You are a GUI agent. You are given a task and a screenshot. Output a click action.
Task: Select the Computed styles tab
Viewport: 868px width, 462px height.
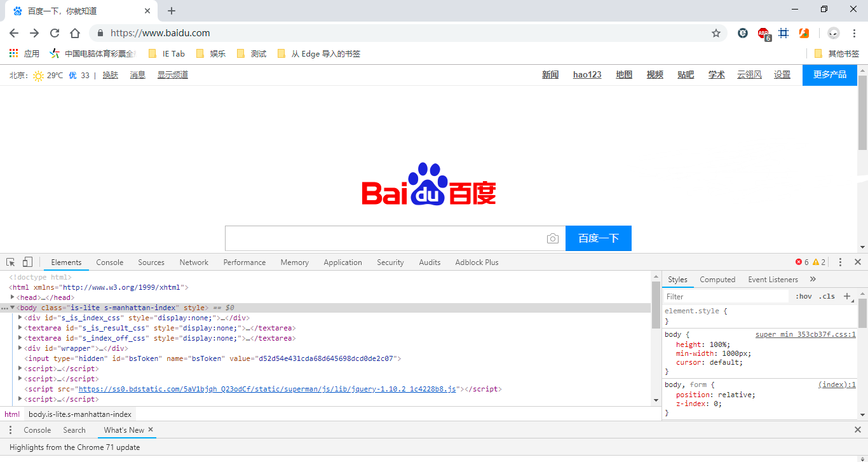[x=717, y=279]
